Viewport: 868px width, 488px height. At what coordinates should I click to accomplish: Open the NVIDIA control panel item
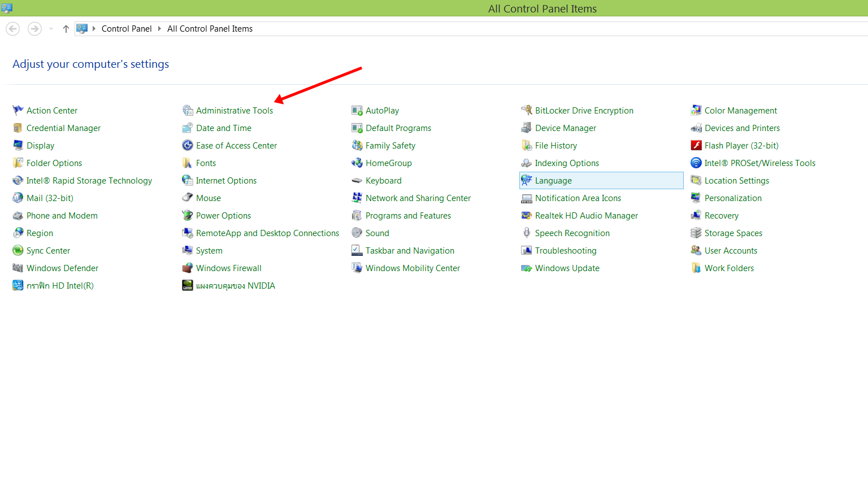[235, 285]
